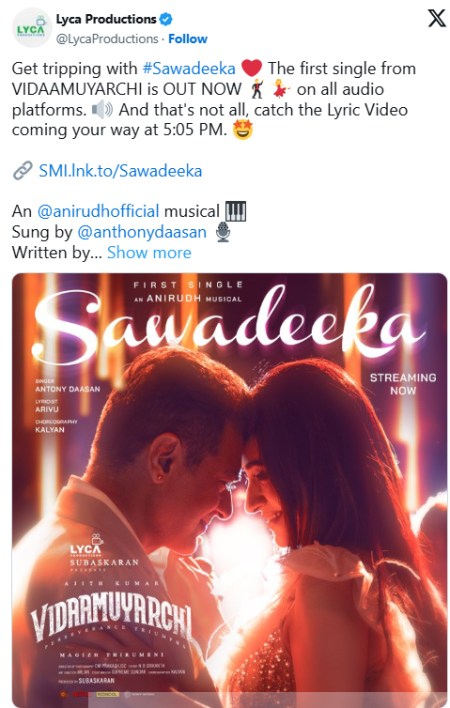Viewport: 450px width, 708px height.
Task: Click the microphone emoji
Action: [223, 232]
